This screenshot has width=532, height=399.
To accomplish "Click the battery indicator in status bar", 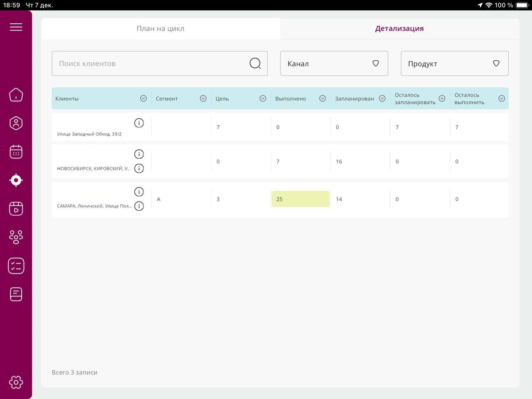I will [522, 5].
